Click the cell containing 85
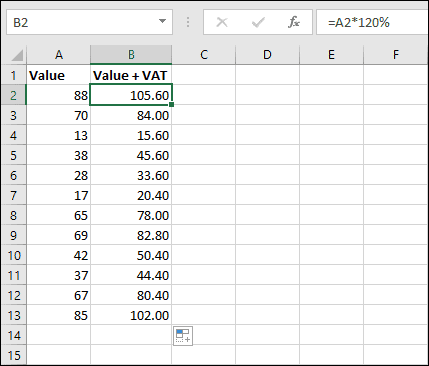The image size is (429, 366). (59, 315)
